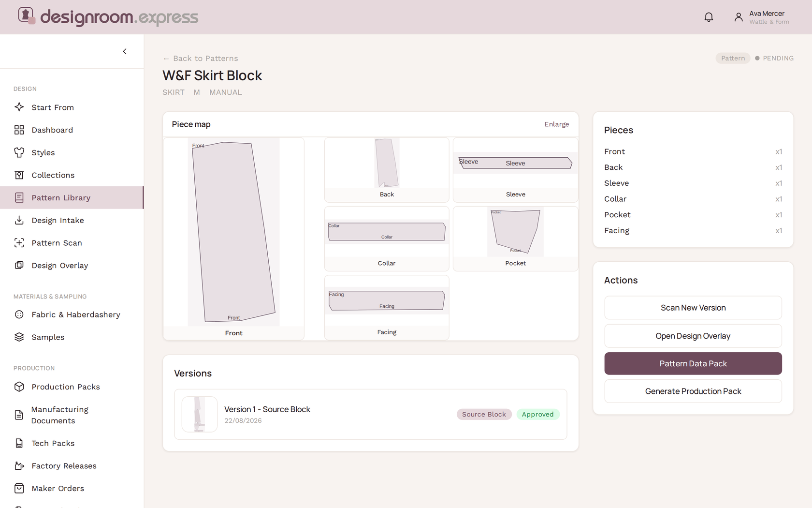Select Pocket in the Pieces list
The image size is (812, 508).
click(x=693, y=215)
